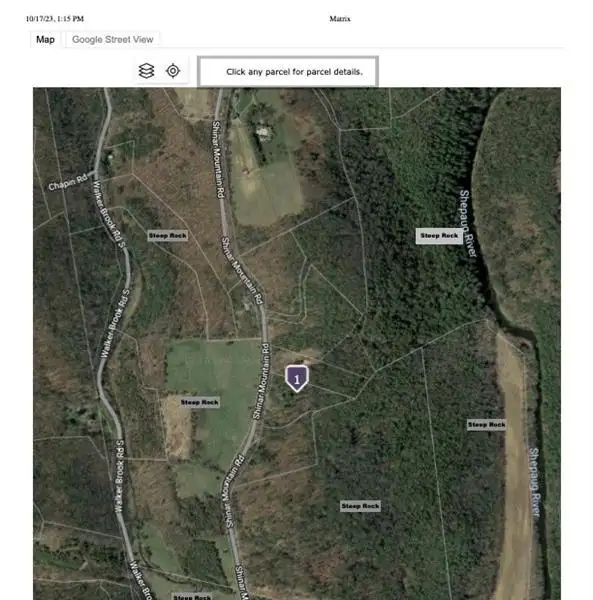Open the Google Street View tab
The height and width of the screenshot is (600, 593).
[112, 39]
